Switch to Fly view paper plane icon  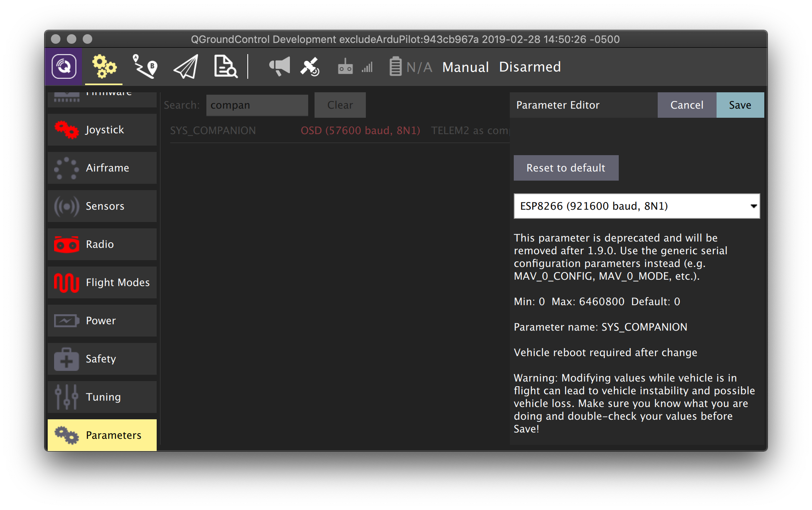click(x=186, y=66)
